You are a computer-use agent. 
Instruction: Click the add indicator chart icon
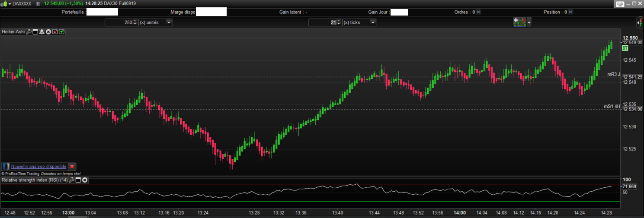(x=519, y=22)
